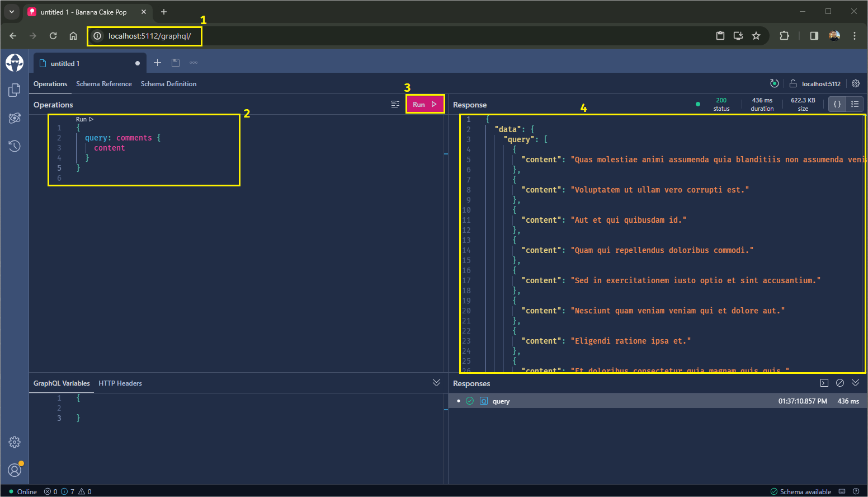Switch to the Operations tab
The height and width of the screenshot is (497, 868).
click(x=50, y=84)
